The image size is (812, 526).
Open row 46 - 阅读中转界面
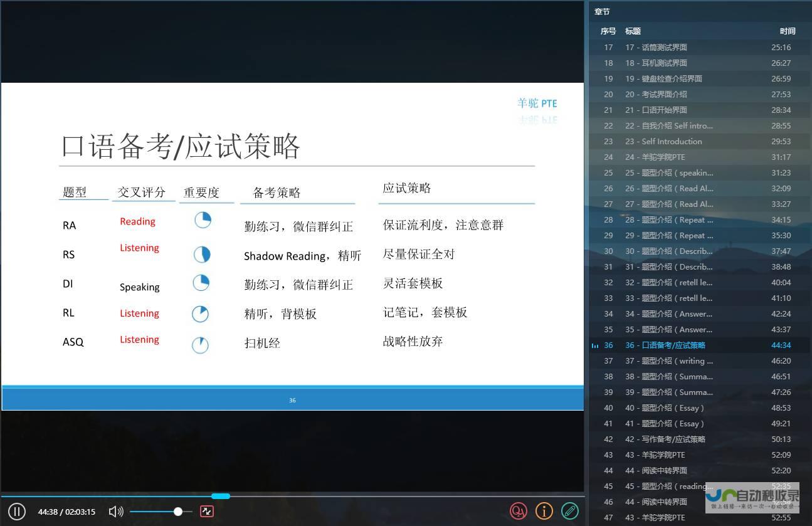pyautogui.click(x=699, y=502)
